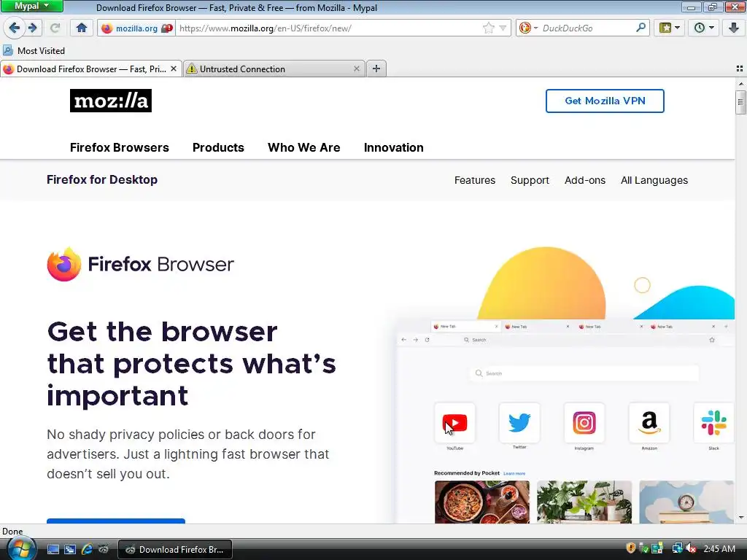Click the Mozilla logo
Viewport: 747px width, 560px height.
(x=111, y=101)
